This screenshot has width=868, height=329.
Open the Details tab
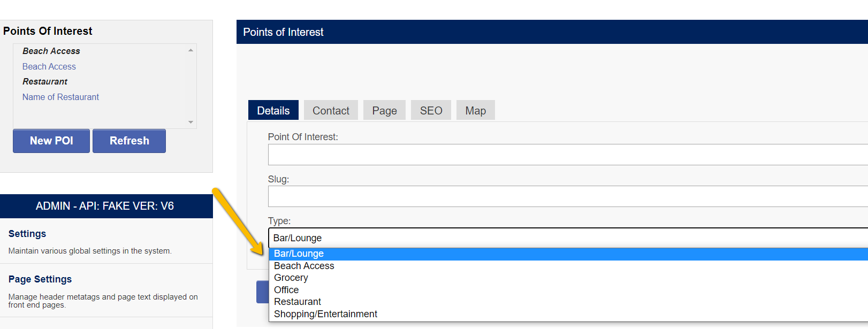click(273, 110)
